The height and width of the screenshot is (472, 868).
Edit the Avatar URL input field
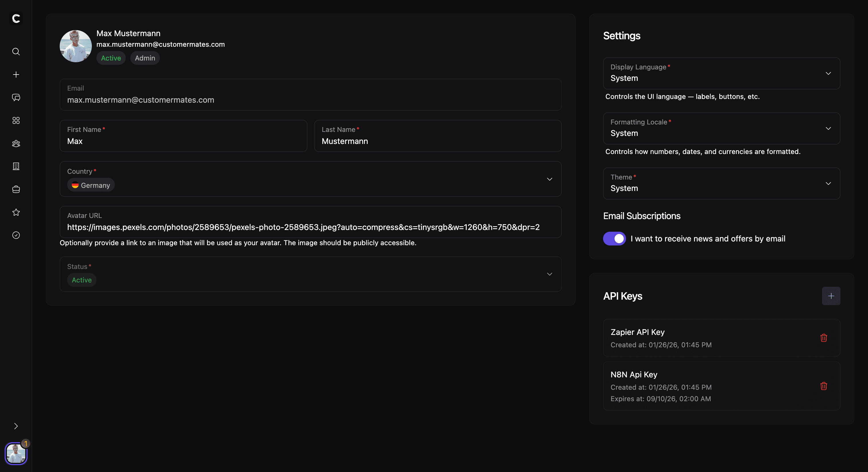click(x=303, y=227)
